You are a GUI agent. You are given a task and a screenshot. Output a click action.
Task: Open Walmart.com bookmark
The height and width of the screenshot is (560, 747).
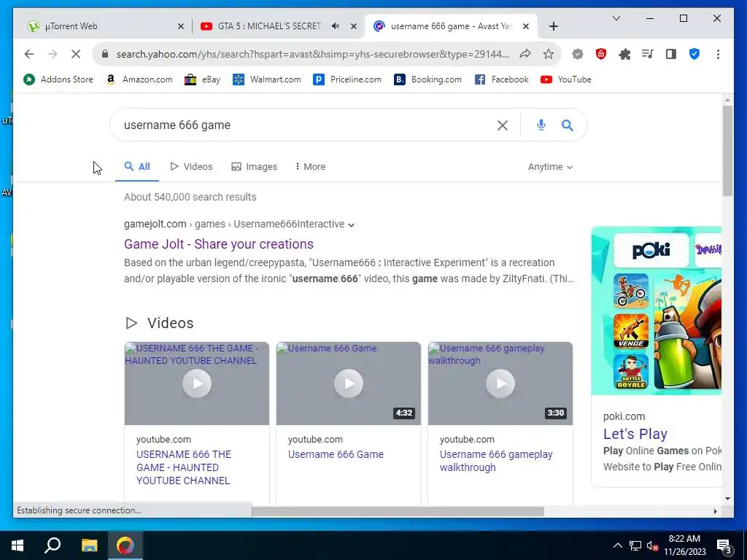(x=267, y=79)
